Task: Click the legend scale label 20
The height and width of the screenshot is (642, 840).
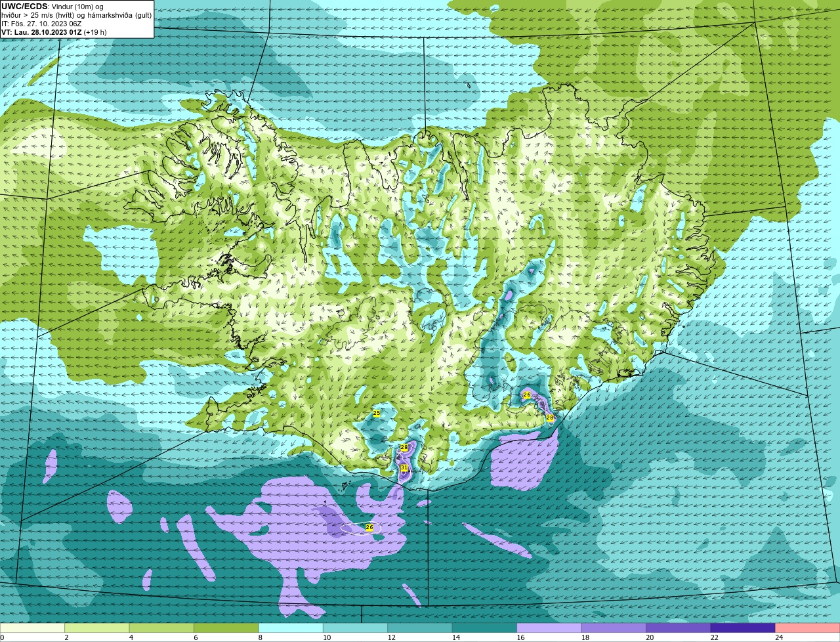Action: (x=650, y=637)
